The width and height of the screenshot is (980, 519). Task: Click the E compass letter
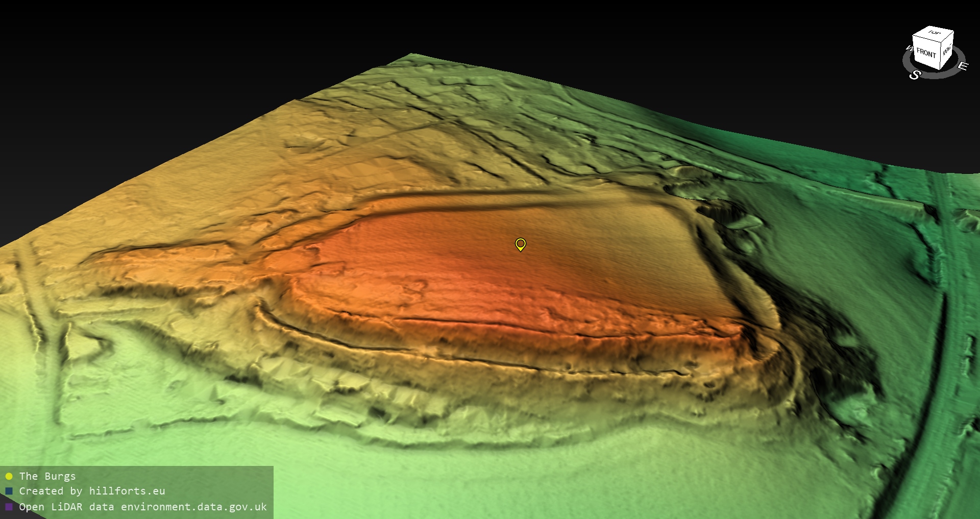point(962,66)
